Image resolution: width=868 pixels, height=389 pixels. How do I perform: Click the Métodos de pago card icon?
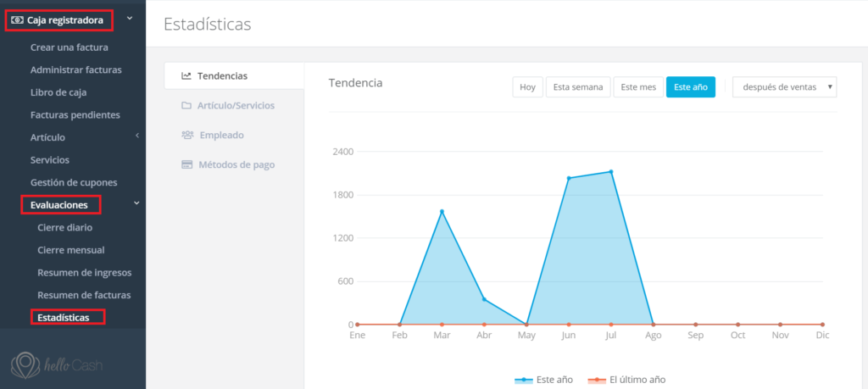[187, 164]
